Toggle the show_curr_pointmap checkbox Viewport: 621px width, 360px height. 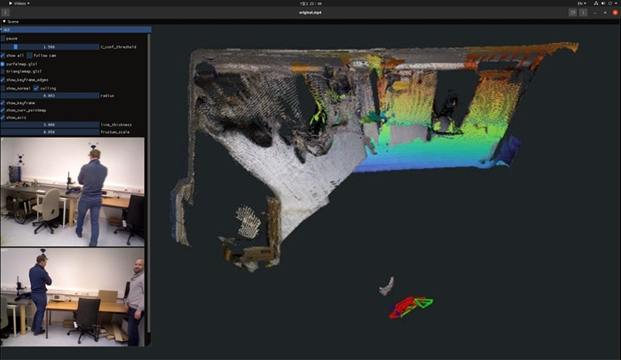(x=3, y=110)
